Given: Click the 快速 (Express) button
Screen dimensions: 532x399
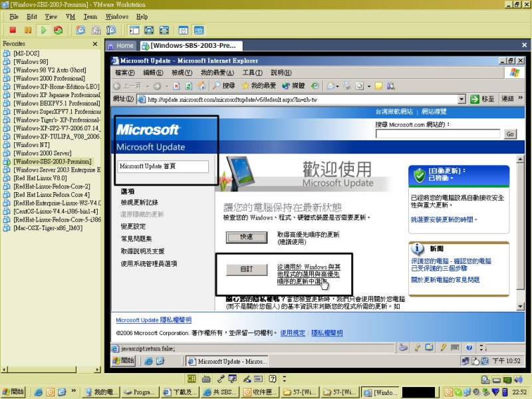Looking at the screenshot, I should [x=246, y=237].
